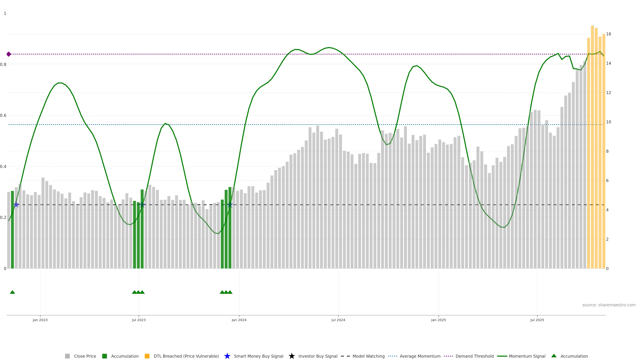Click the leftmost green accumulation triangle marker
The image size is (644, 362).
12,292
